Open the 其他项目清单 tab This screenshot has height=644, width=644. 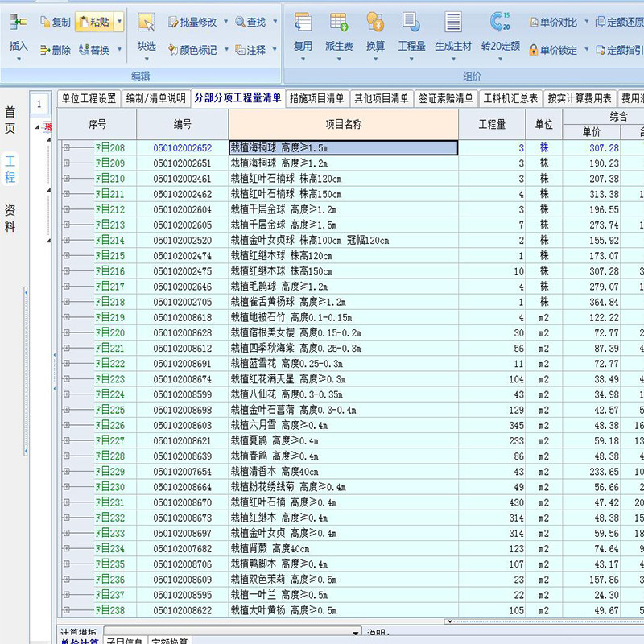click(x=382, y=98)
